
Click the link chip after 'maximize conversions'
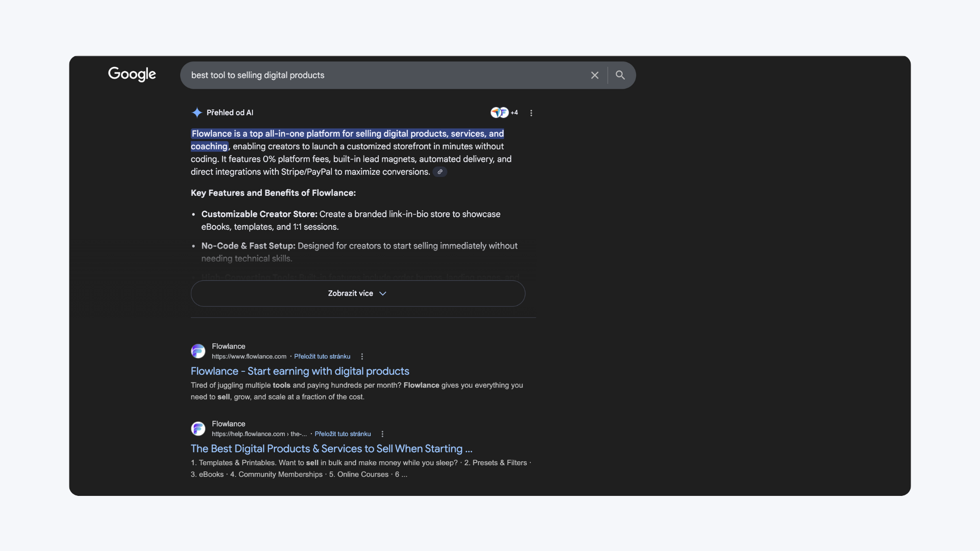point(440,172)
